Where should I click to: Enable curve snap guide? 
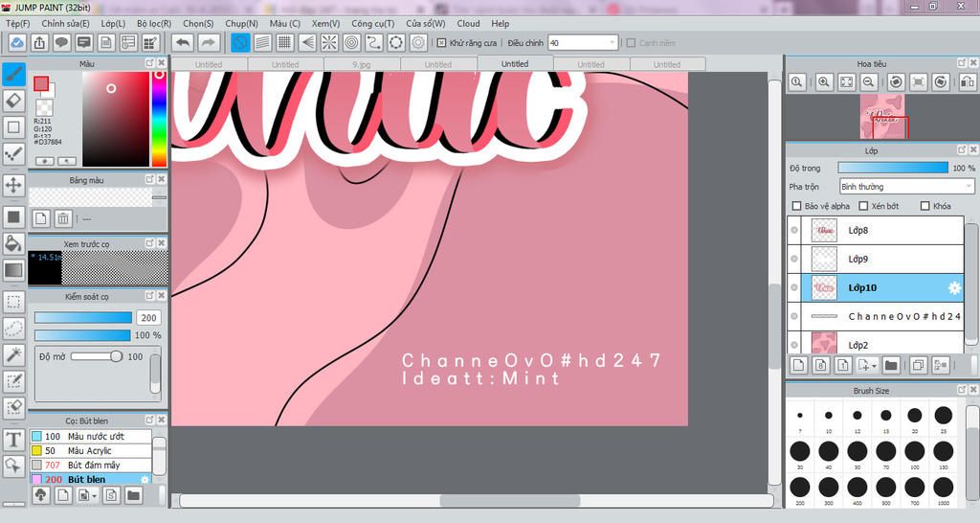coord(374,42)
